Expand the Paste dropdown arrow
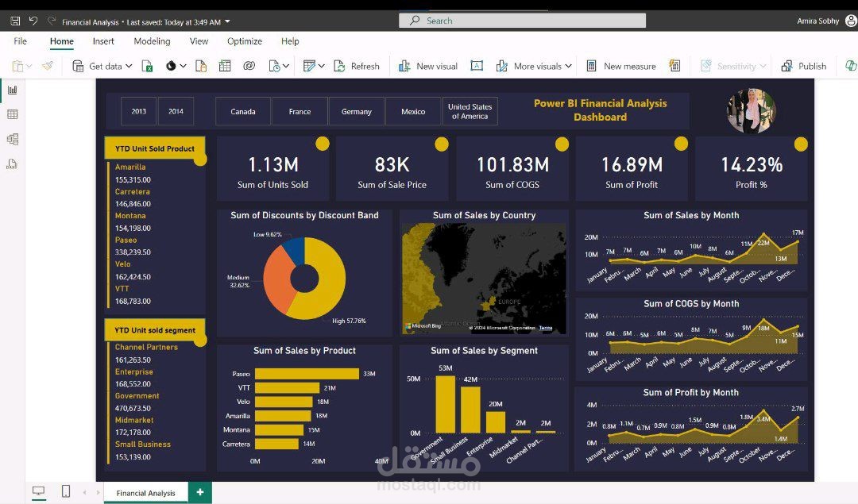Image resolution: width=858 pixels, height=504 pixels. point(29,66)
